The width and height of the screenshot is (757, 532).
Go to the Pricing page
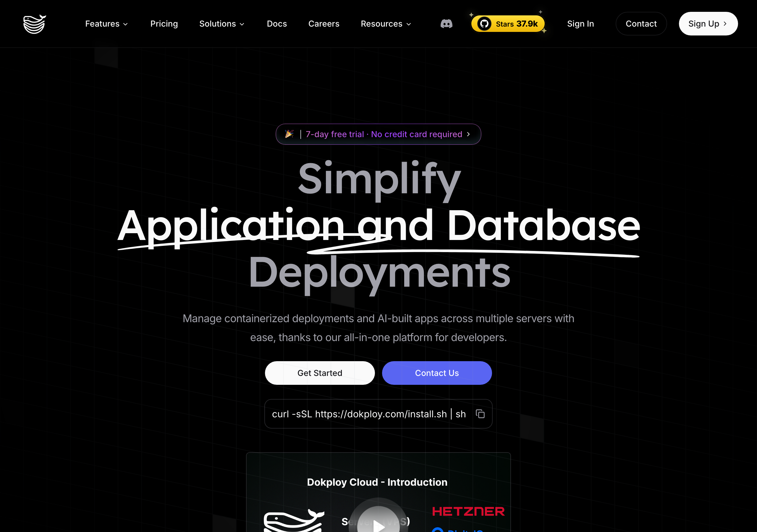(x=164, y=24)
